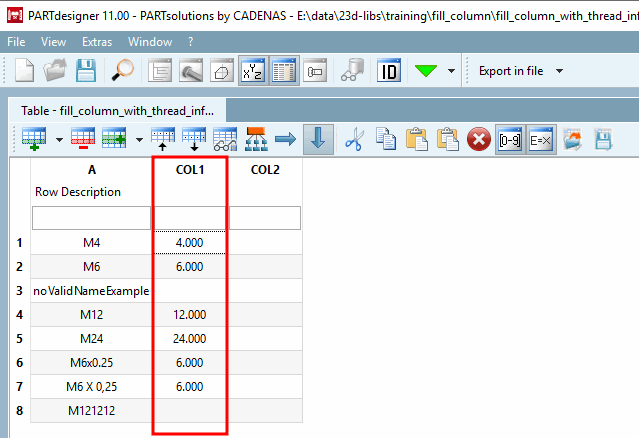Toggle the table view icon
The width and height of the screenshot is (639, 438).
(x=284, y=70)
